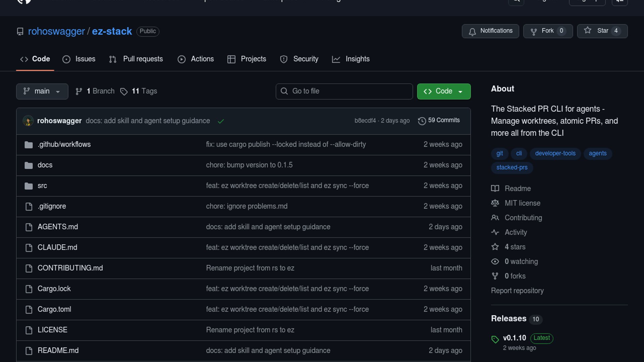Click the Fork icon button
The width and height of the screenshot is (644, 362).
click(534, 32)
